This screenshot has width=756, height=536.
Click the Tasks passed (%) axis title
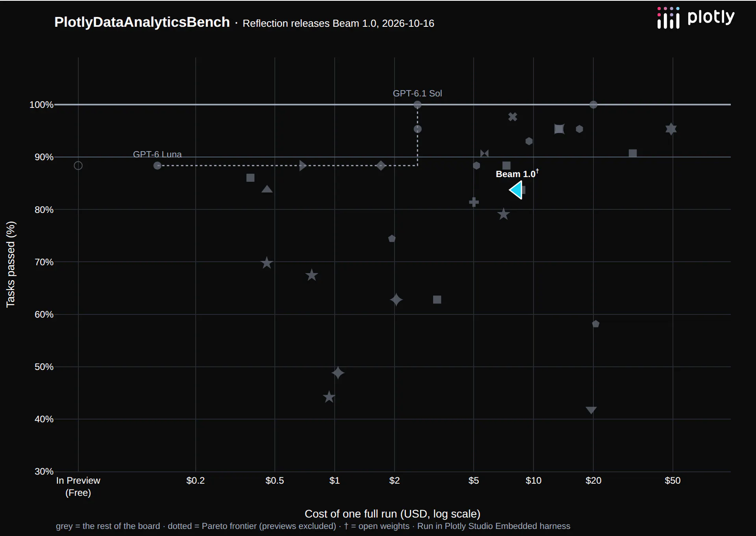tap(11, 264)
